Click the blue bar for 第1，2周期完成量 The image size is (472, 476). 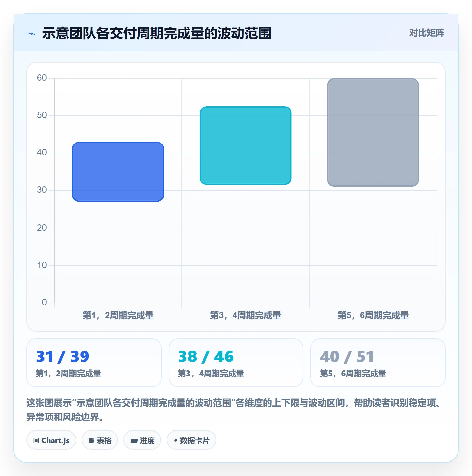coord(118,172)
